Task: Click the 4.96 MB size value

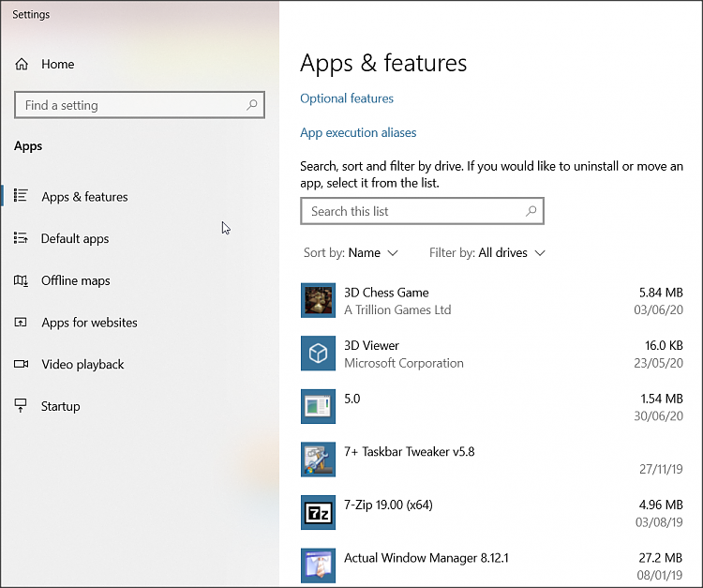Action: [661, 505]
